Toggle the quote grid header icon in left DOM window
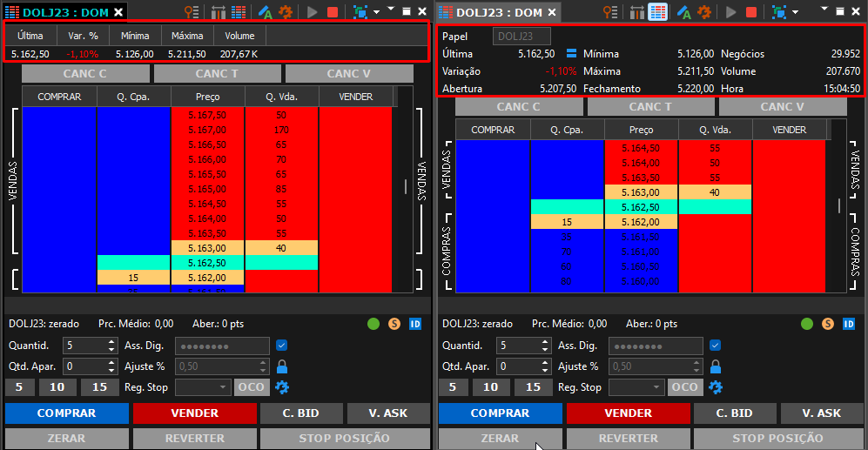868x450 pixels. point(239,11)
